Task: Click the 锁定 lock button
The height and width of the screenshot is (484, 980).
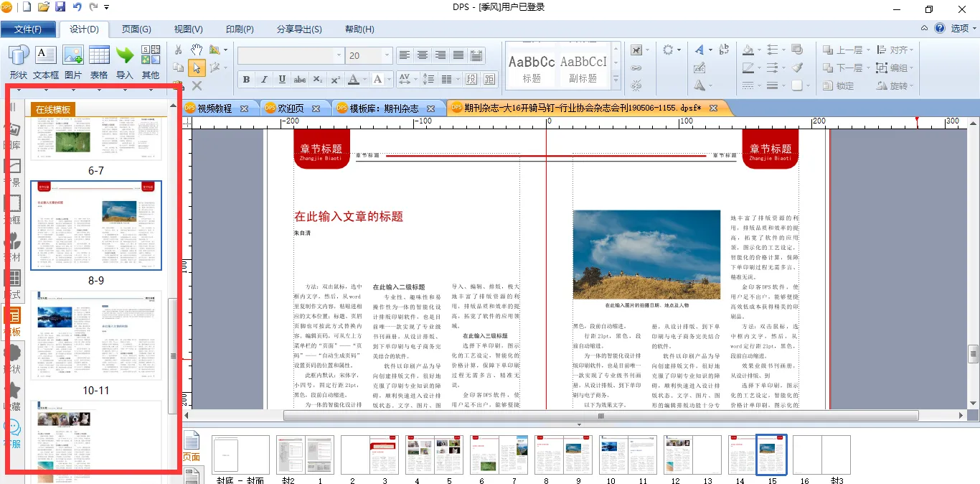Action: coord(837,85)
